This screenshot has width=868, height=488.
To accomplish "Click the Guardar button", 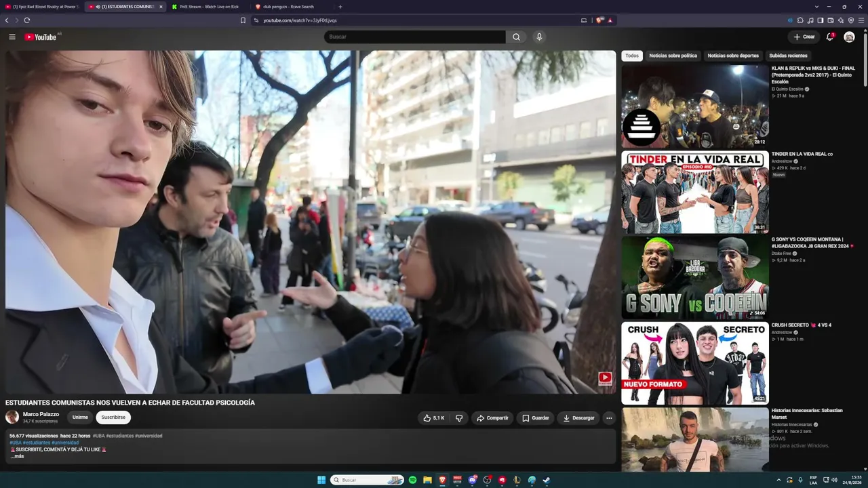I will point(536,418).
